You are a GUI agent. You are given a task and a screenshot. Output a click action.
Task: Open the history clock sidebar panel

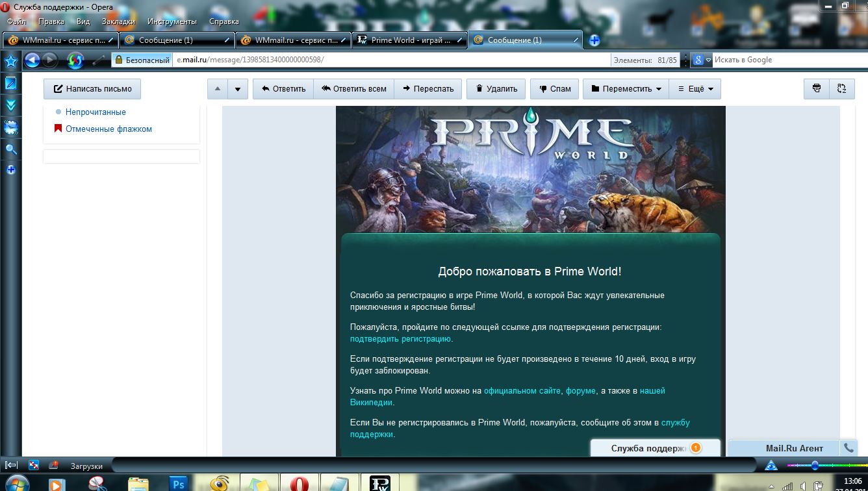click(10, 127)
